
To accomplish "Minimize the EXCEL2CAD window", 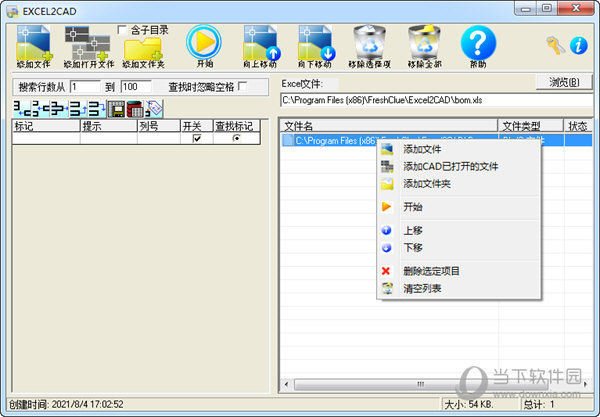I will point(525,8).
